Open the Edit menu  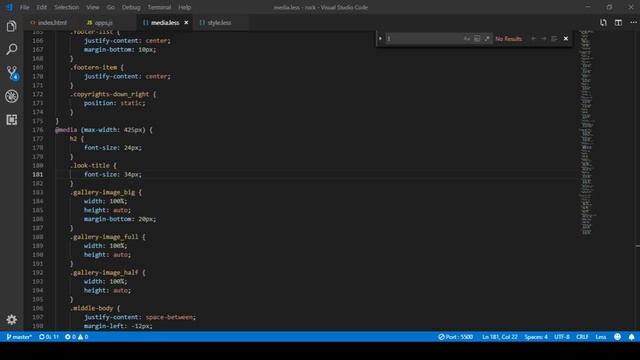click(41, 7)
